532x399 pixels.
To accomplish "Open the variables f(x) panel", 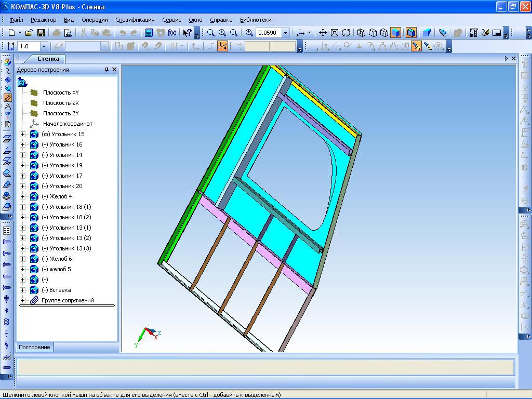I will [x=172, y=33].
